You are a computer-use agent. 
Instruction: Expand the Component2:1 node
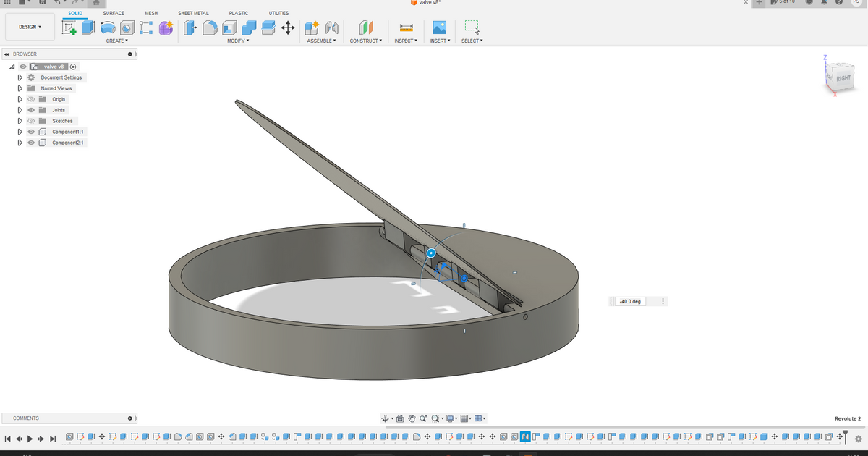point(20,143)
